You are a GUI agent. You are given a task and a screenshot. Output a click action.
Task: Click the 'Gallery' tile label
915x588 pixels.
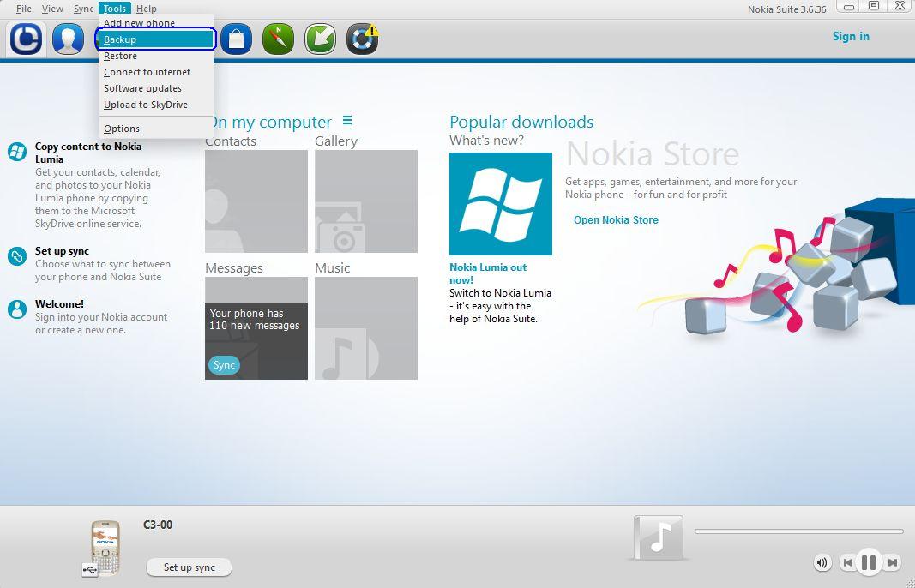(x=336, y=141)
